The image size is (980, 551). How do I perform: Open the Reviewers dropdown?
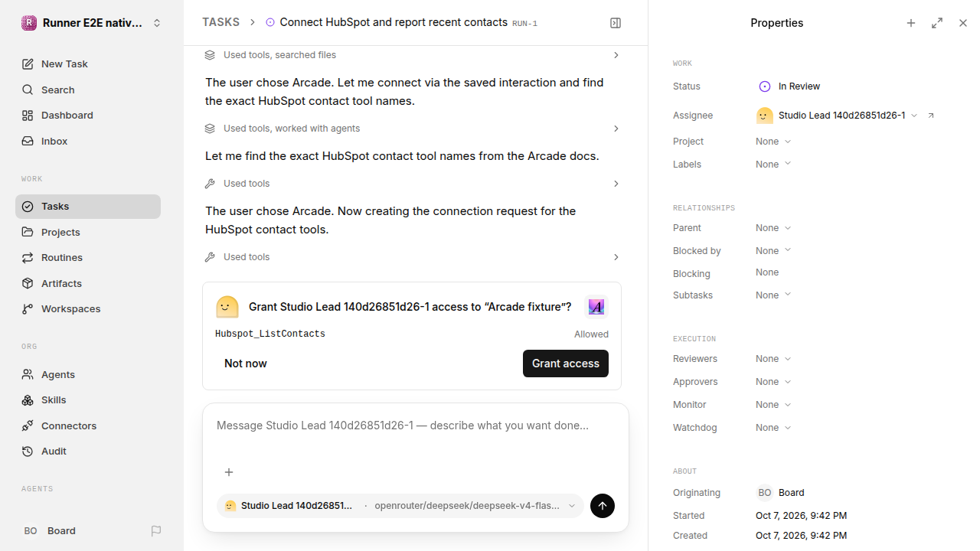pos(773,359)
